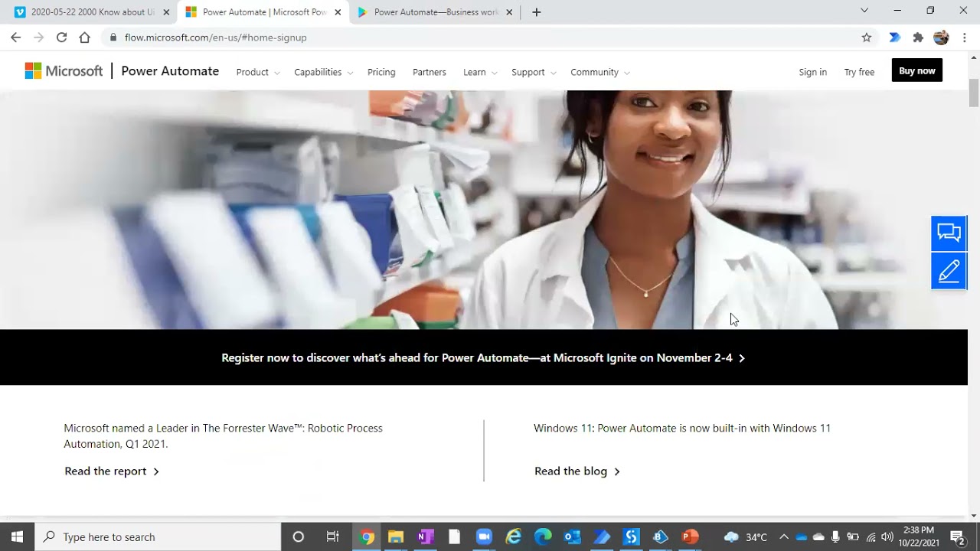Screen dimensions: 980x551
Task: Open the Power Automate browser extension icon
Action: (894, 37)
